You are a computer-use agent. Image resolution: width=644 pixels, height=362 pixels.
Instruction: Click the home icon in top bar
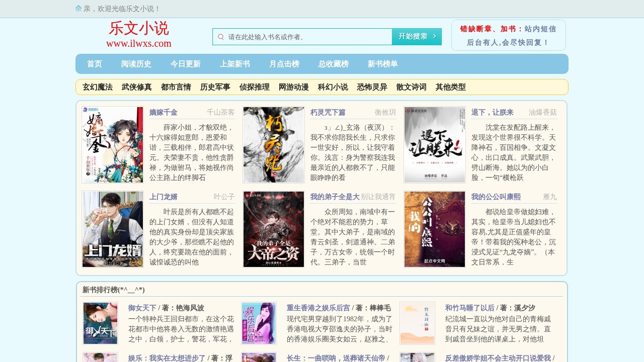point(78,8)
